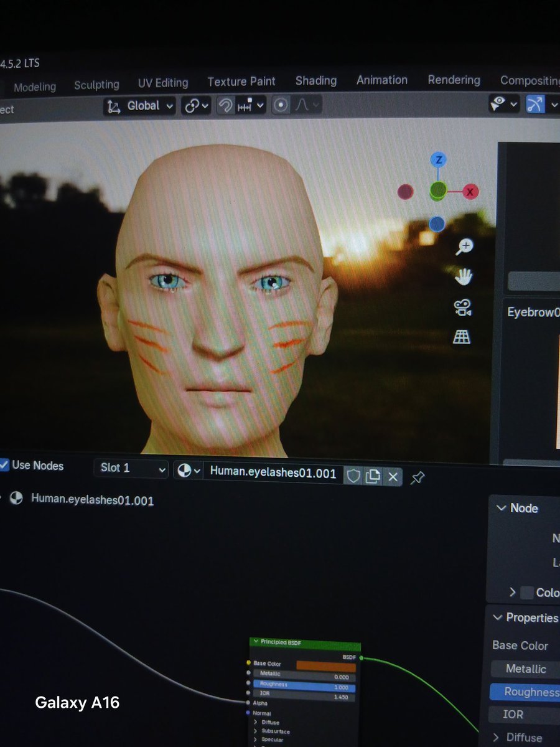
Task: Expand Subsurface section on BSDF node
Action: [x=256, y=731]
